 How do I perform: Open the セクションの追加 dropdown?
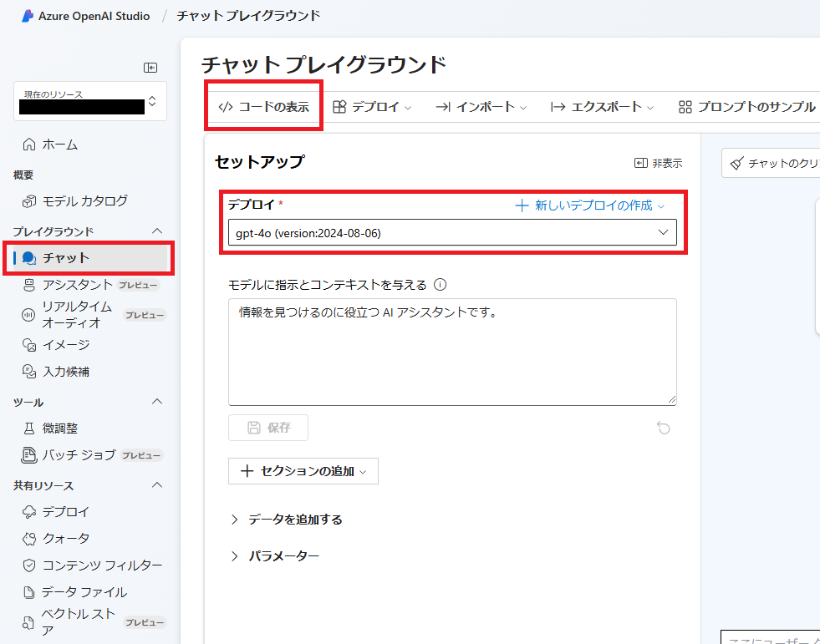point(303,471)
